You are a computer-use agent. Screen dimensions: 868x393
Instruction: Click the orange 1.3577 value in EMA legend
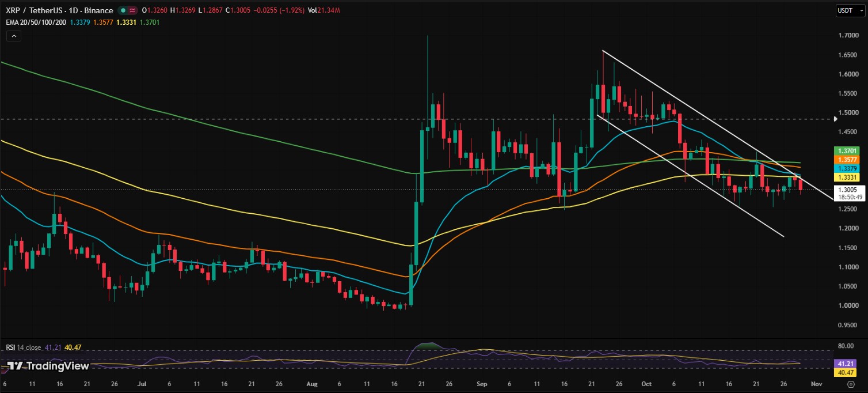click(104, 22)
